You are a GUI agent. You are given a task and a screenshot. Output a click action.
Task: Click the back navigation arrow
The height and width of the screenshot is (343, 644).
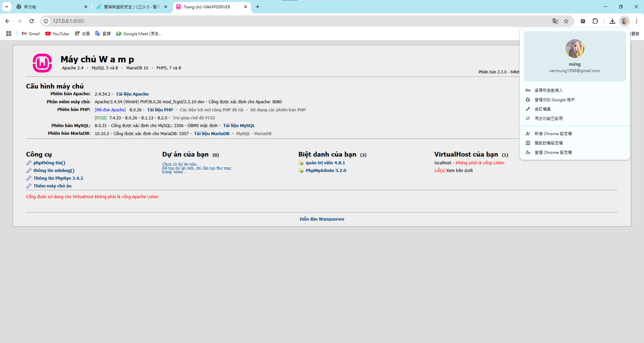(x=8, y=21)
